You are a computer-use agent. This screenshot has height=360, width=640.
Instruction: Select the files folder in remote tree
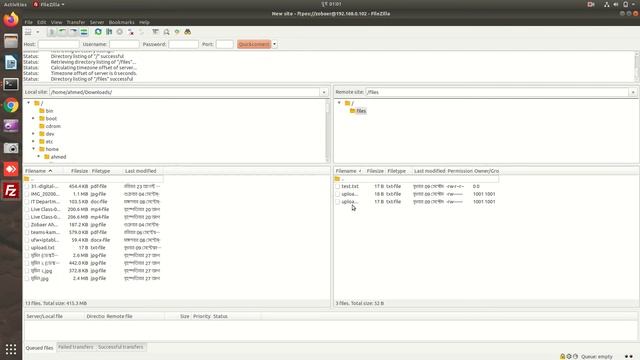361,111
